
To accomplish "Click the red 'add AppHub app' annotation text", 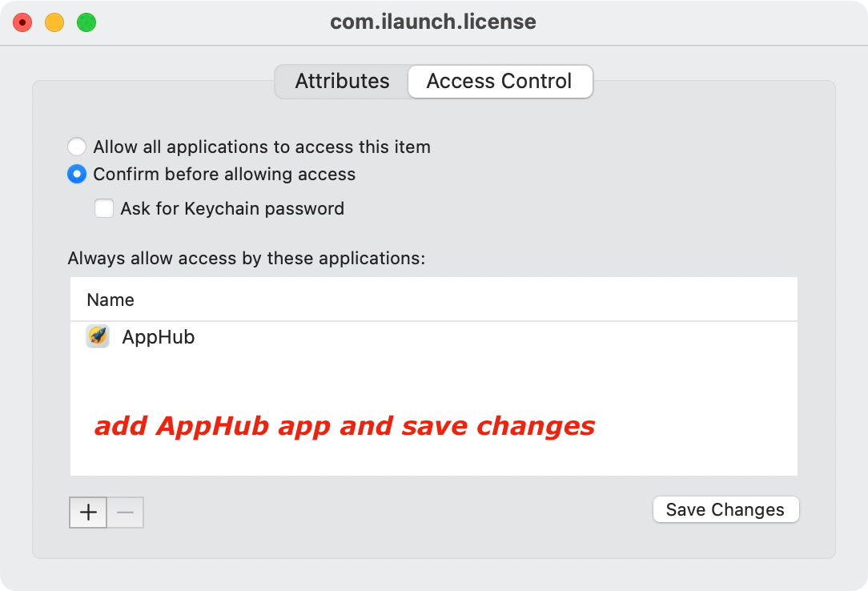I will [344, 426].
